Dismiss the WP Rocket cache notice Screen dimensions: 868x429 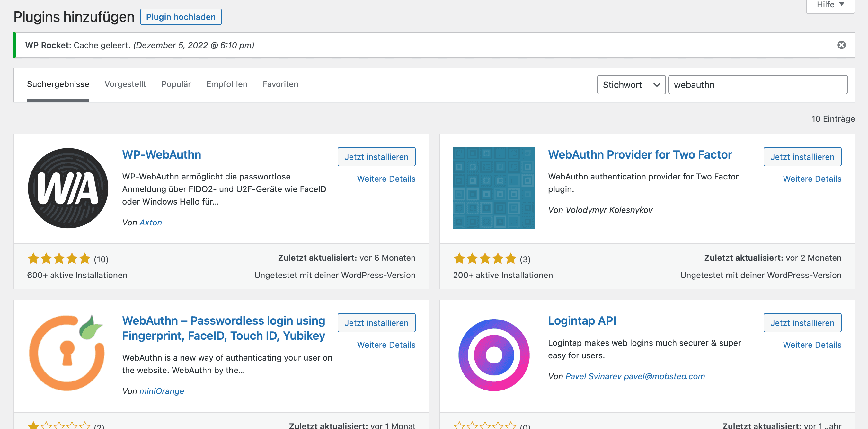(841, 45)
